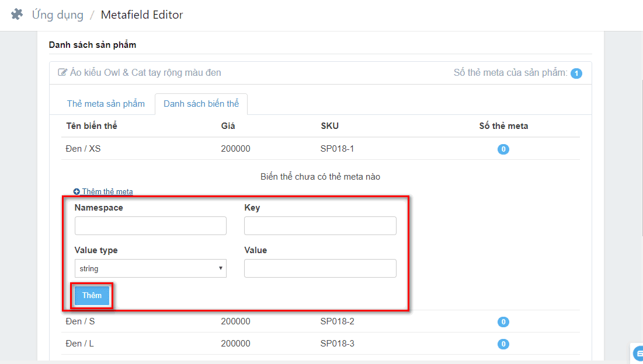Screen dimensions: 643x364
Task: Click the Value input box
Action: tap(320, 268)
